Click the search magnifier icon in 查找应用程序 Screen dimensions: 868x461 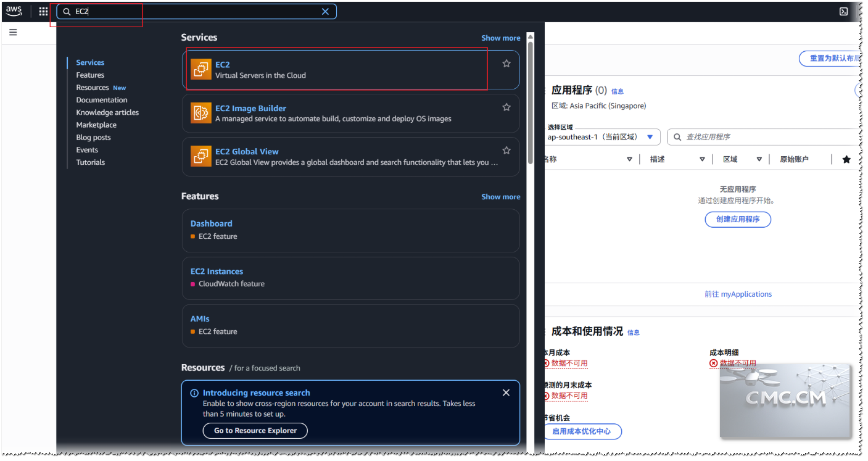click(x=677, y=137)
